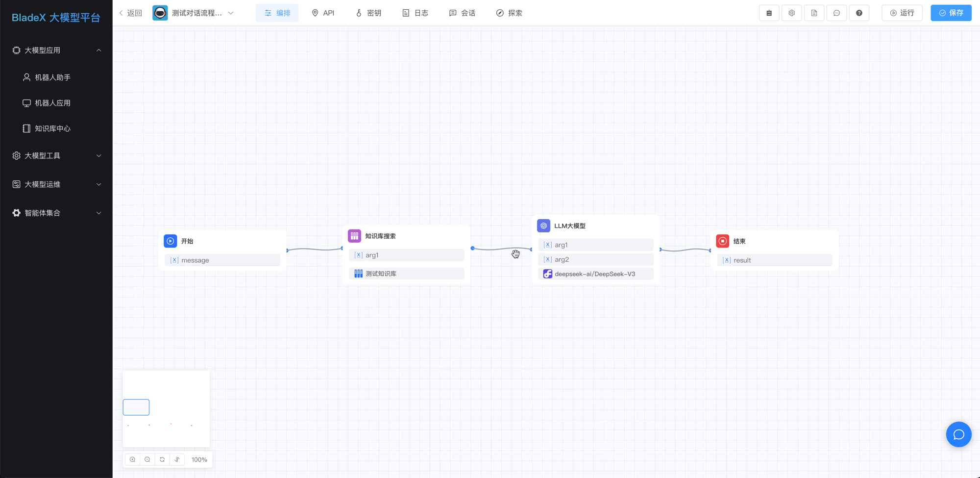Switch to the API tab
Screen dimensions: 980x478
point(323,13)
